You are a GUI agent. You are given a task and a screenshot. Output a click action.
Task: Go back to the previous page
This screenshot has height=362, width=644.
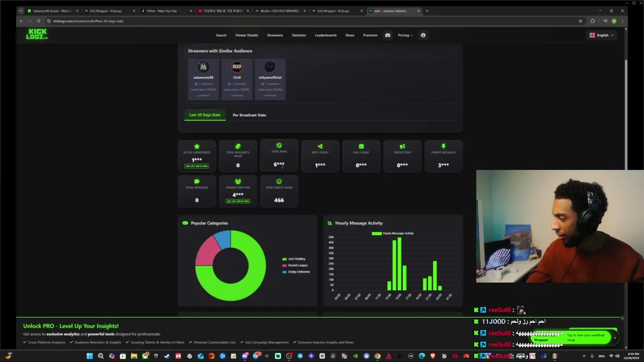pos(21,21)
